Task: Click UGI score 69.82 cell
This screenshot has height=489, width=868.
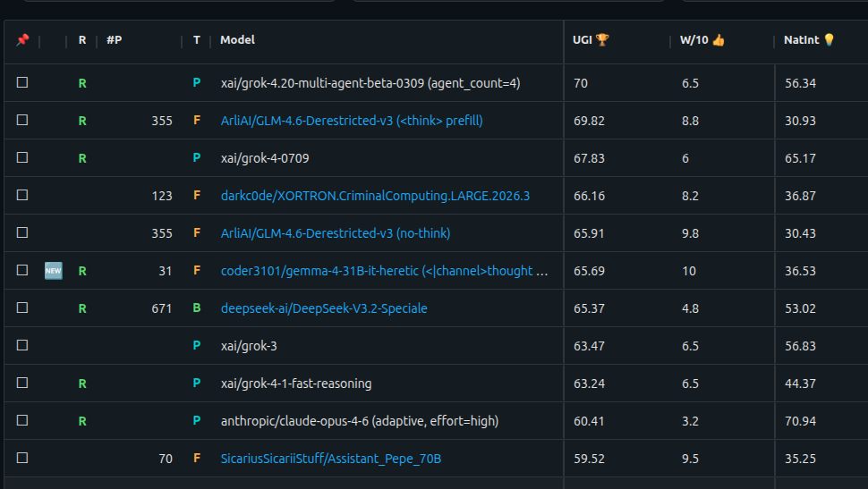Action: (589, 121)
